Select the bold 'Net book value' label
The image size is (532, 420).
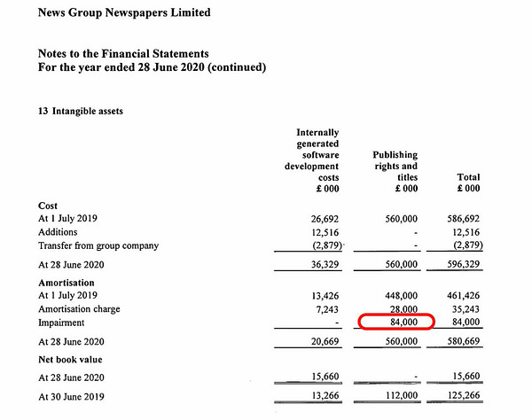pyautogui.click(x=70, y=360)
